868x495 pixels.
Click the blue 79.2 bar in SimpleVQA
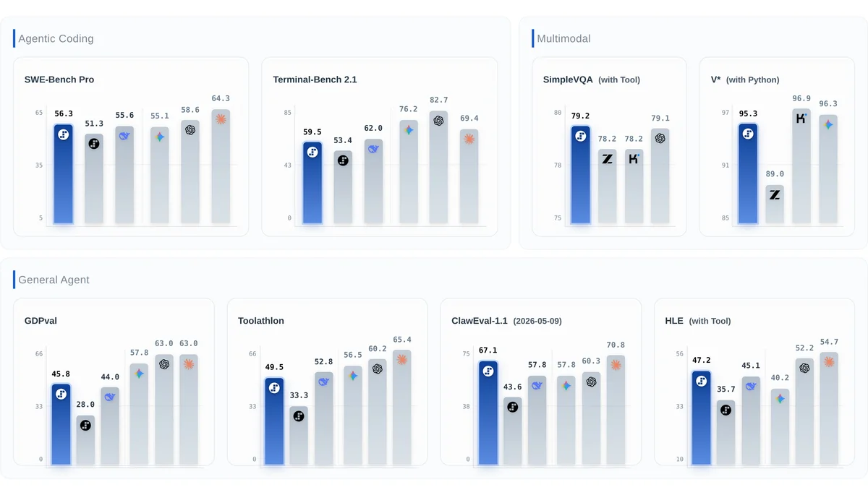click(581, 174)
